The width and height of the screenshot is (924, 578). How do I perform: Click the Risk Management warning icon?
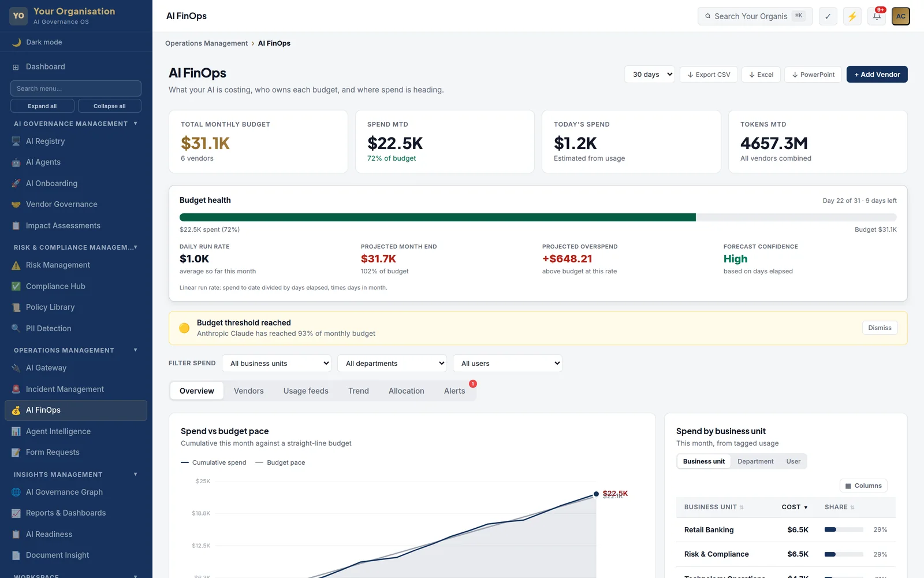click(x=16, y=265)
